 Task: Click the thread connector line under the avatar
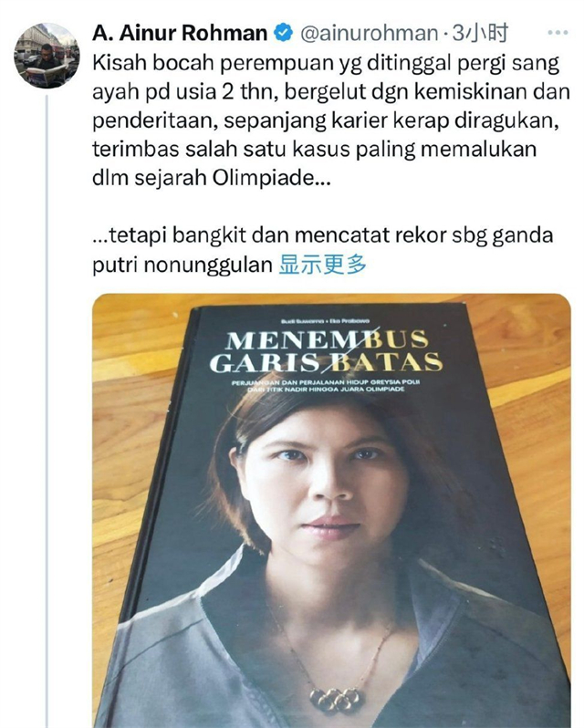pos(47,411)
